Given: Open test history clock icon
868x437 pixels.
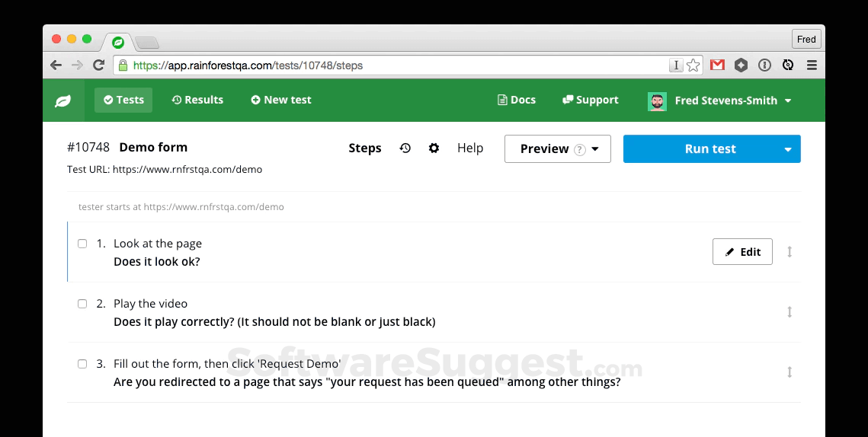Looking at the screenshot, I should pyautogui.click(x=405, y=148).
